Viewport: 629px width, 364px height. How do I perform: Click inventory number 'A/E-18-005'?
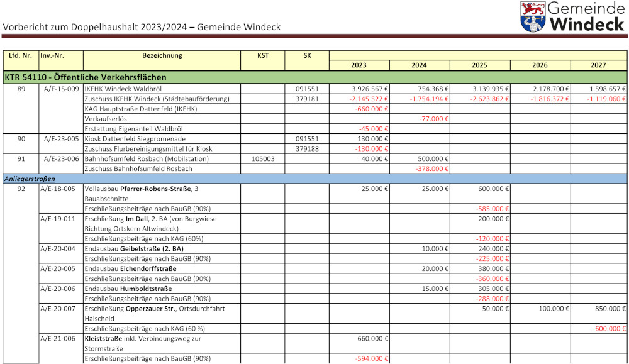(x=58, y=189)
